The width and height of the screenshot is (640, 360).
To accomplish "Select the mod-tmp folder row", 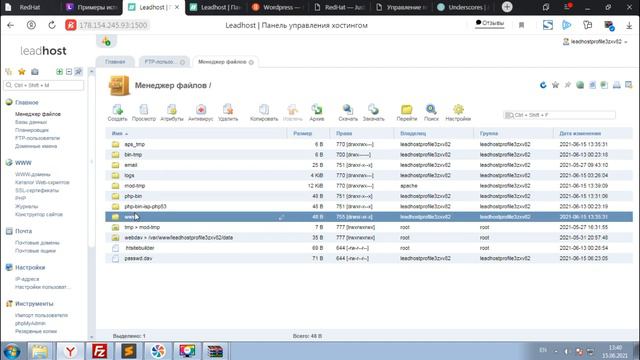I will [369, 186].
